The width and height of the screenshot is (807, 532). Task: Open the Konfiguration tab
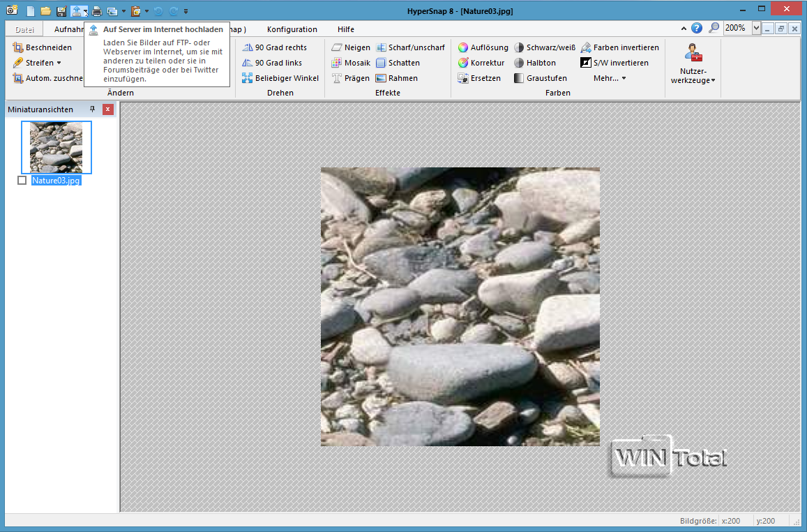coord(292,29)
